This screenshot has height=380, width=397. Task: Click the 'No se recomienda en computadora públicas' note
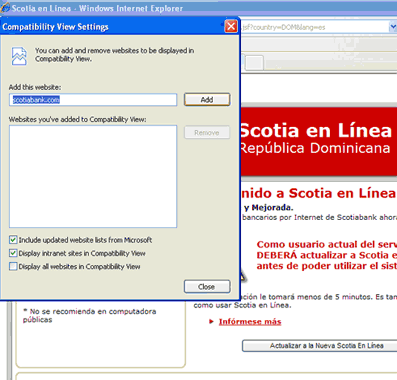89,315
